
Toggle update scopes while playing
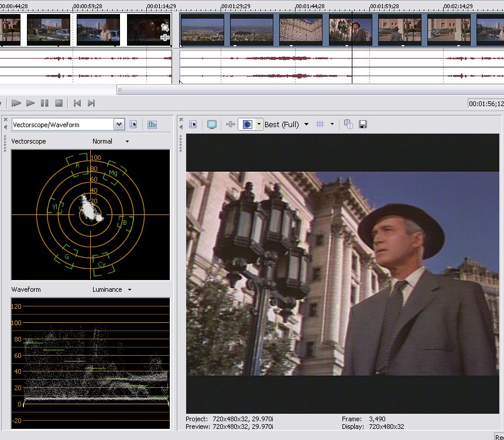pyautogui.click(x=152, y=124)
